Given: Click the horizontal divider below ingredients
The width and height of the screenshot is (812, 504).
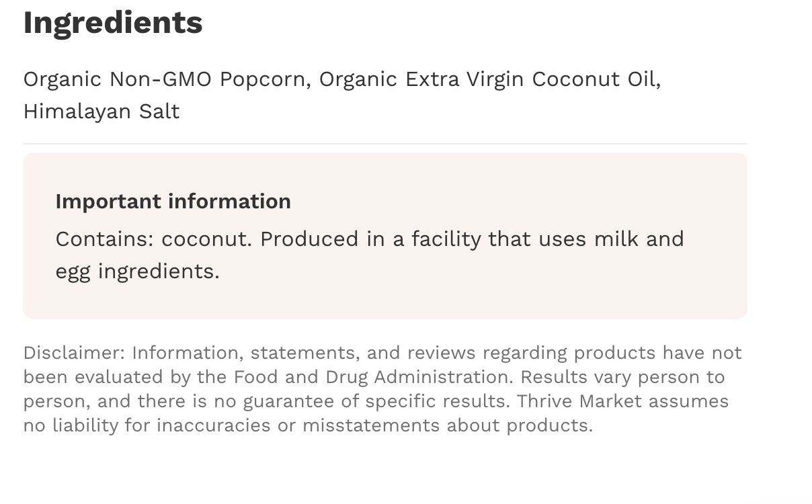Looking at the screenshot, I should 384,144.
